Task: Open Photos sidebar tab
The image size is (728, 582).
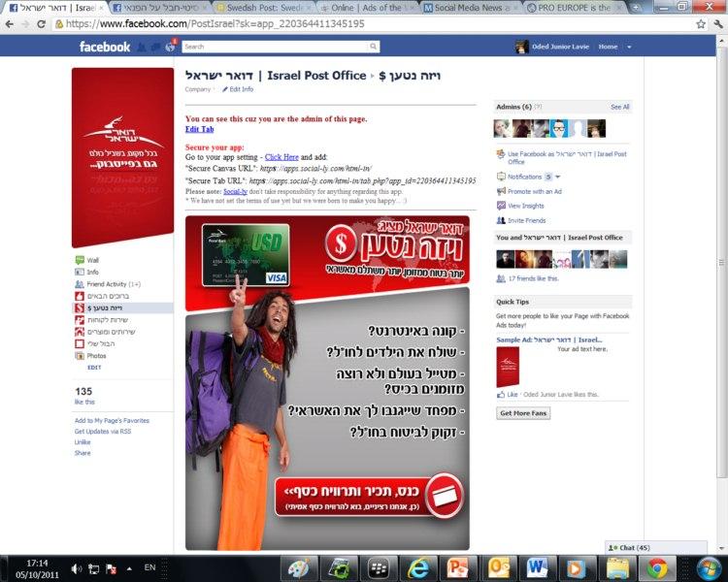Action: point(96,356)
